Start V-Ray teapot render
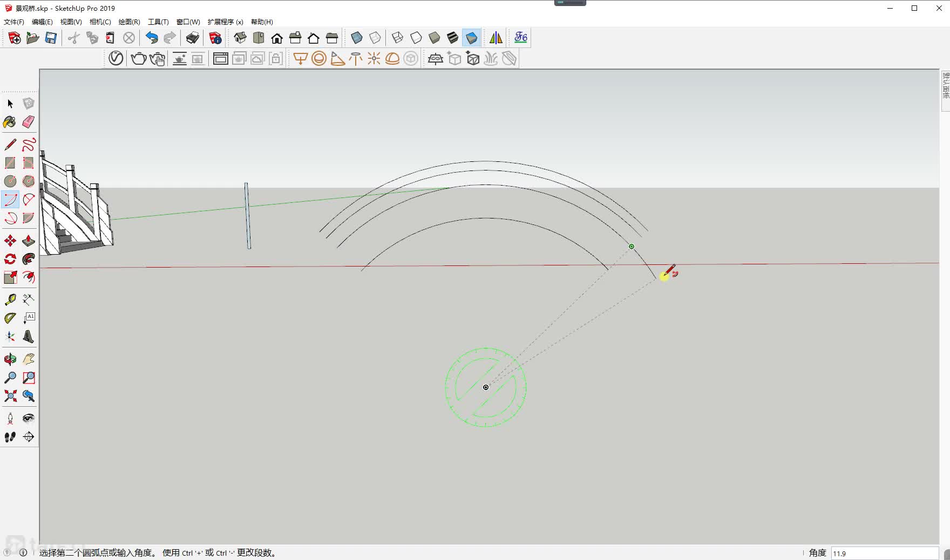Screen dimensions: 950x560 [x=139, y=58]
